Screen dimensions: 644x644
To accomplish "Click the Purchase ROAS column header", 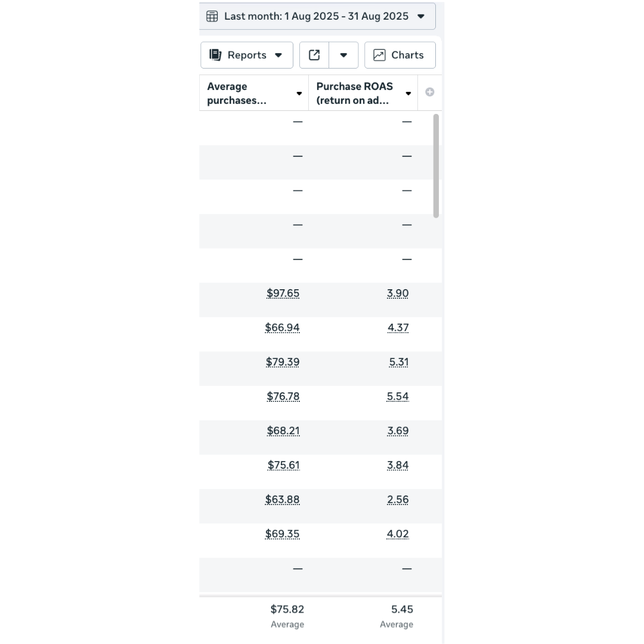I will click(354, 93).
